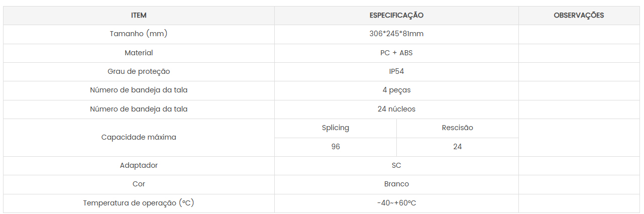644x214 pixels.
Task: Select the SC adapter value
Action: tap(396, 165)
